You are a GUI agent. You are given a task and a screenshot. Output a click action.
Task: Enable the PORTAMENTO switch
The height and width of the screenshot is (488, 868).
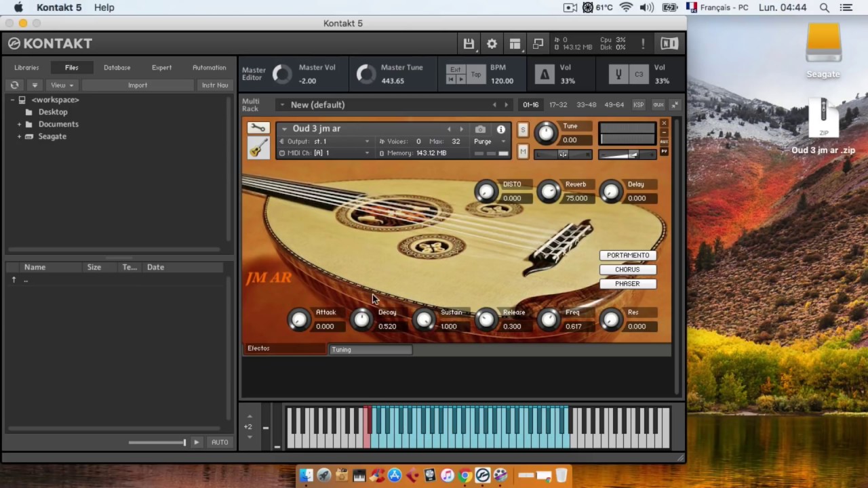[628, 256]
